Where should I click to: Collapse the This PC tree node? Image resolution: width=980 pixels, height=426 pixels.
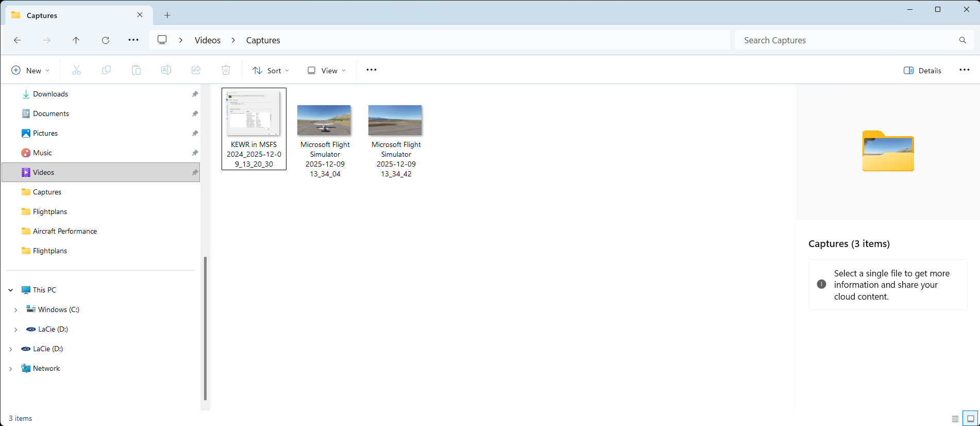point(11,290)
